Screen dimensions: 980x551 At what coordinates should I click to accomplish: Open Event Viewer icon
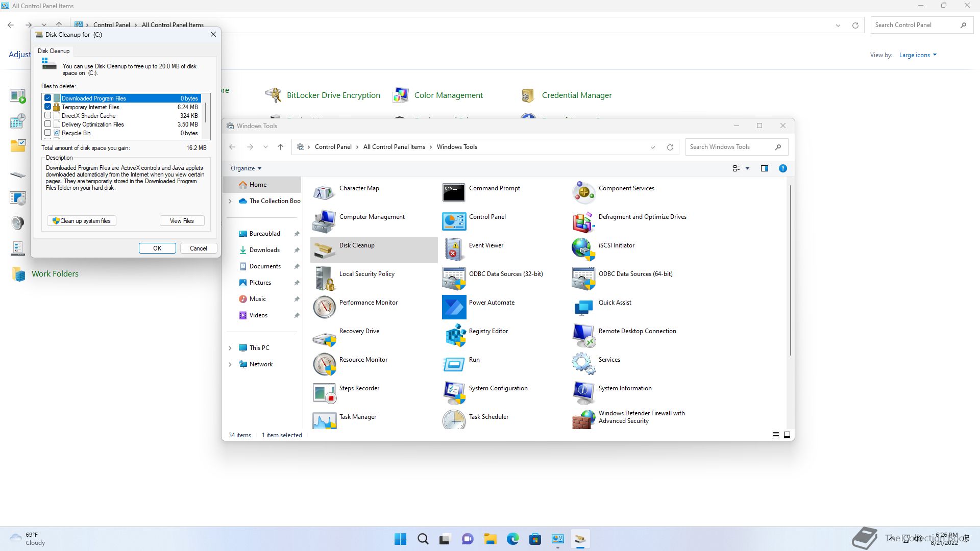pos(454,250)
